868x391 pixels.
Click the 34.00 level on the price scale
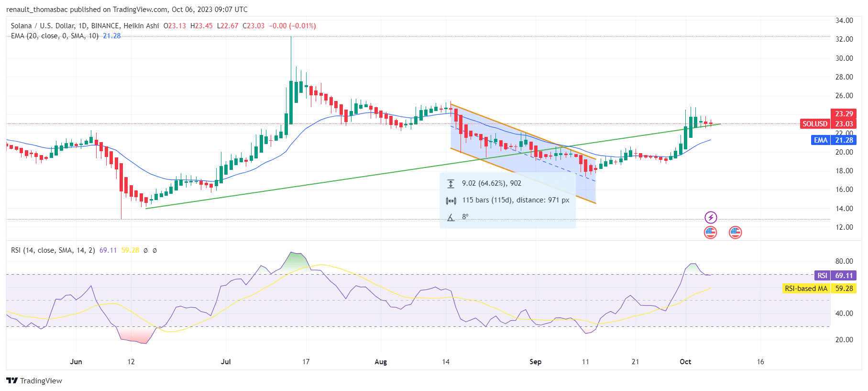click(x=844, y=21)
